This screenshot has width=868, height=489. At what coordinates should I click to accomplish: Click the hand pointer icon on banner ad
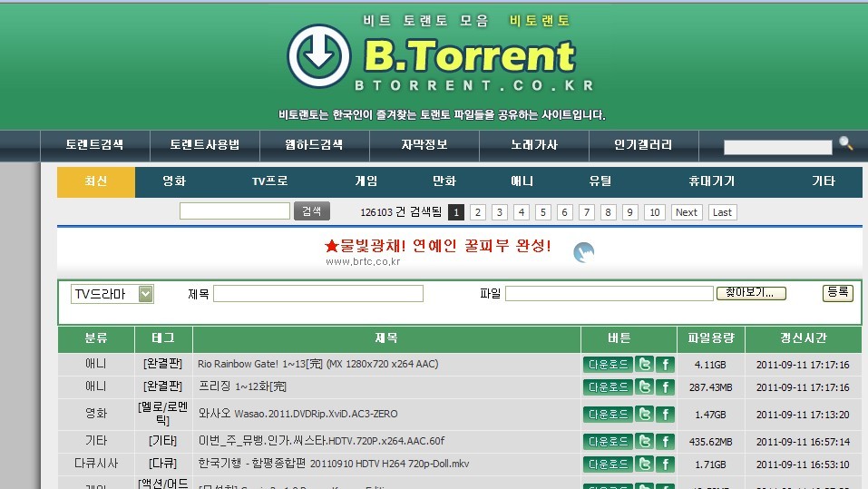583,252
